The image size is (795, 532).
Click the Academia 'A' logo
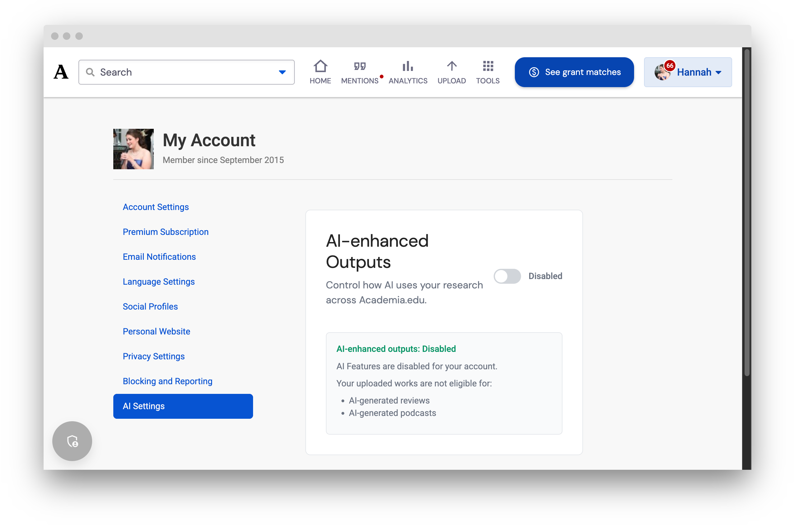coord(61,72)
